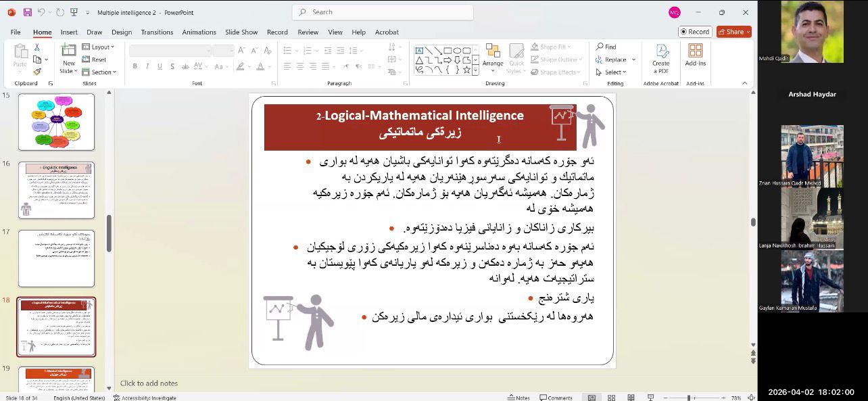Click the Find magnifier in Editing
This screenshot has width=868, height=401.
[606, 47]
